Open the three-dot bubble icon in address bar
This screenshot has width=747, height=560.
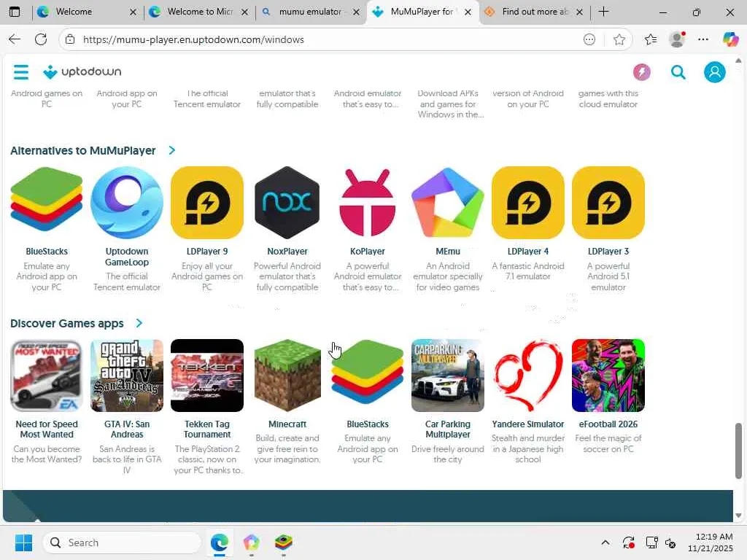click(x=589, y=39)
